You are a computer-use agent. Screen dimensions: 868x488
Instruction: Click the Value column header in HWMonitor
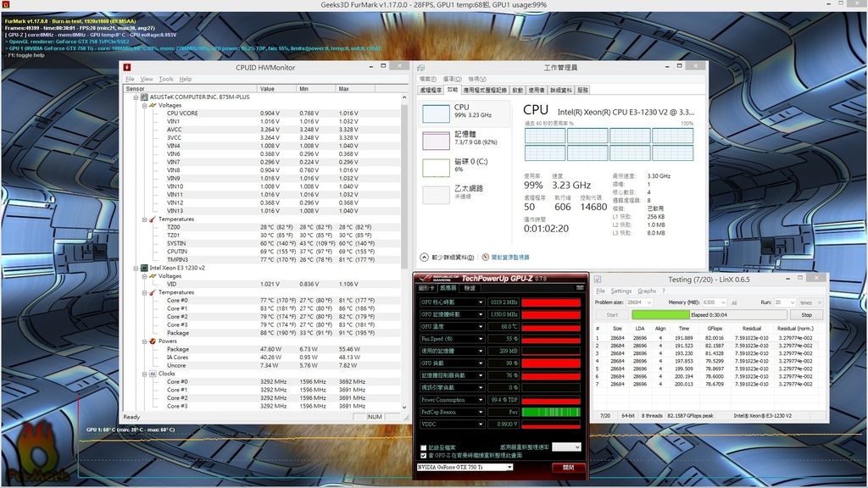pos(277,88)
